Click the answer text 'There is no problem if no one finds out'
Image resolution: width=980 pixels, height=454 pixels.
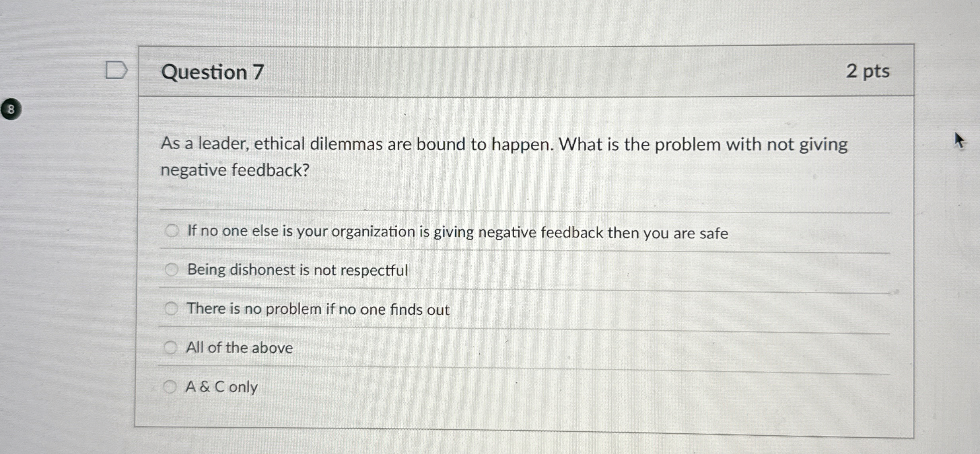(318, 309)
